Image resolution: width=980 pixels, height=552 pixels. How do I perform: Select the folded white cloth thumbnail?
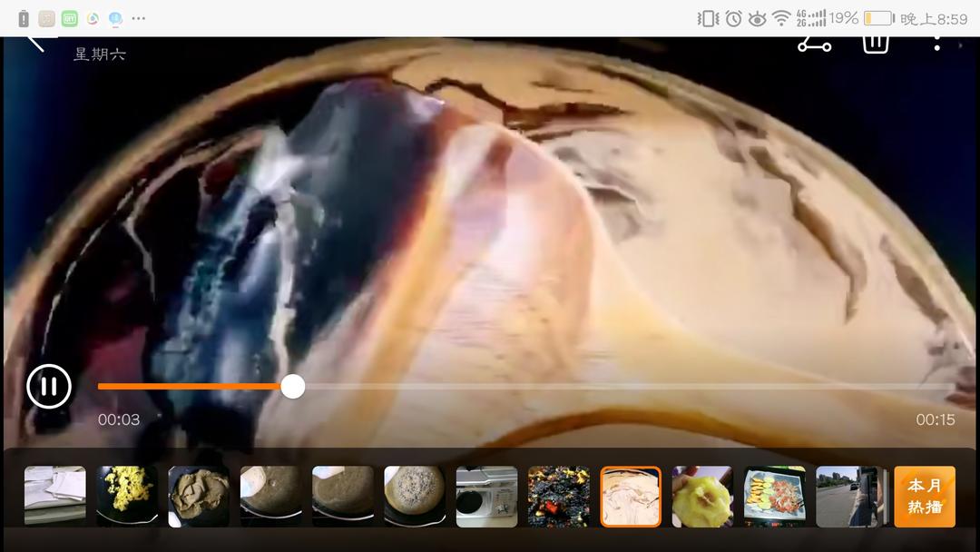coord(55,497)
